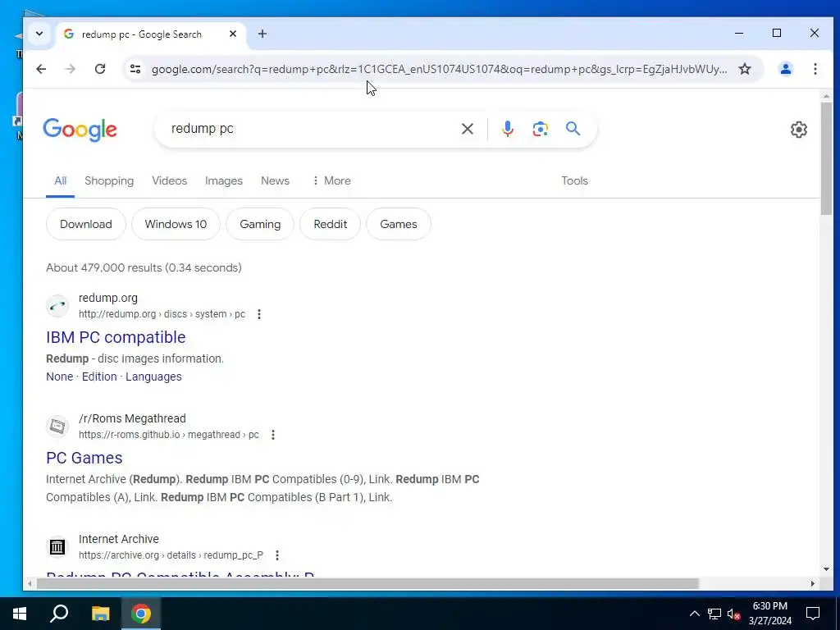
Task: Apply the Windows 10 filter chip
Action: coord(176,225)
